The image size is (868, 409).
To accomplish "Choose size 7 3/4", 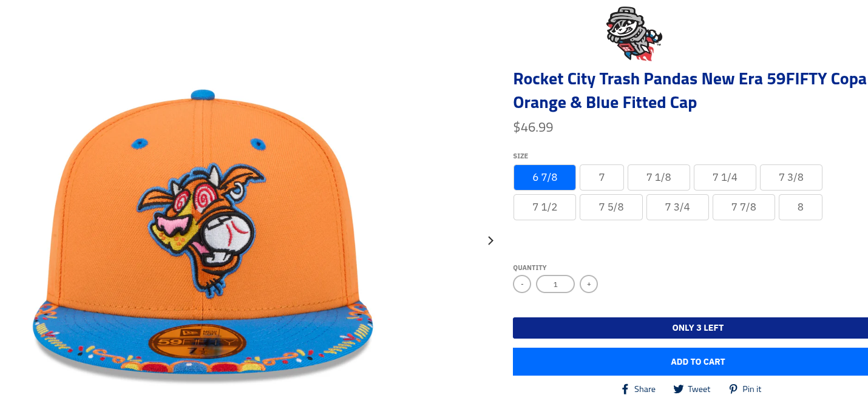I will point(677,207).
